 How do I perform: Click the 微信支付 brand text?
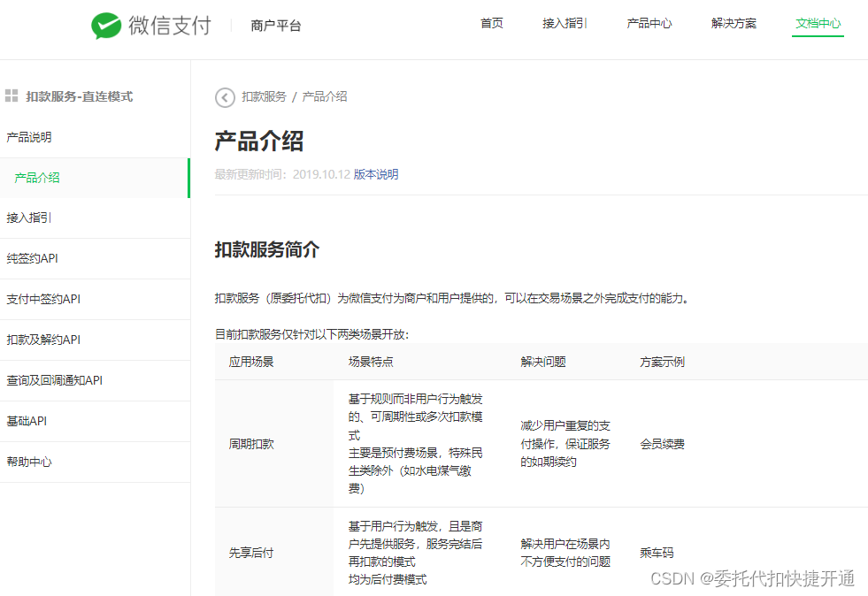point(169,26)
